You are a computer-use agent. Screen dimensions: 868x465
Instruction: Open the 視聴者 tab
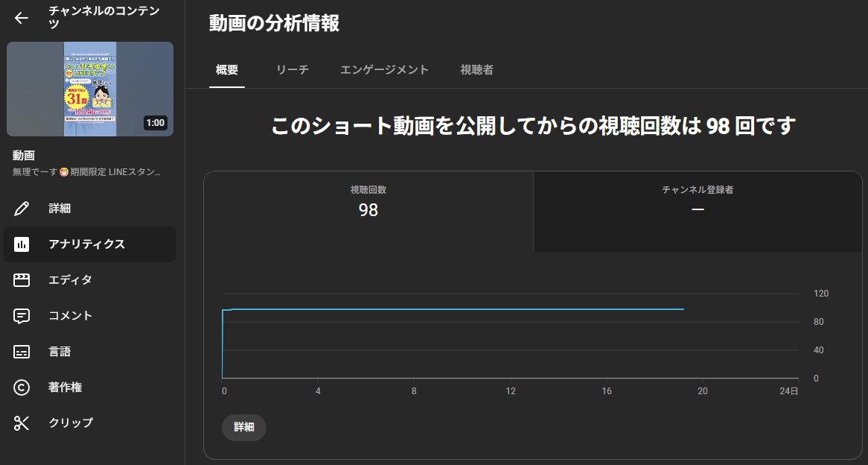tap(476, 70)
